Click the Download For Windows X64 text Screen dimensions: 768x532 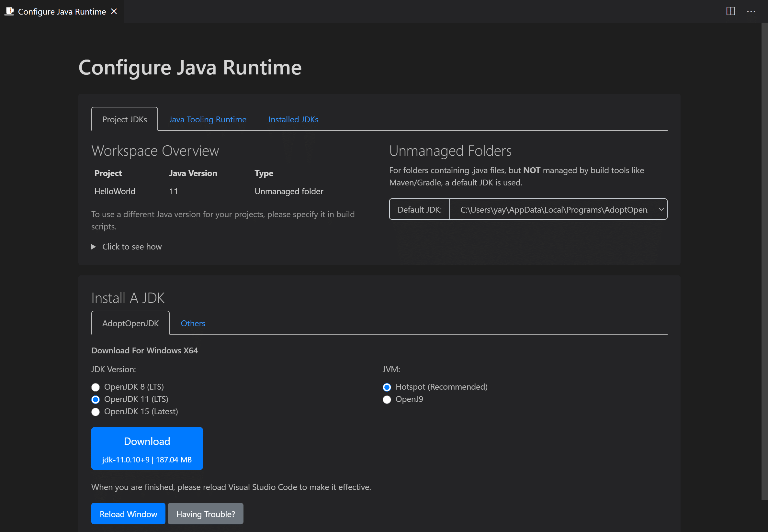pos(144,350)
